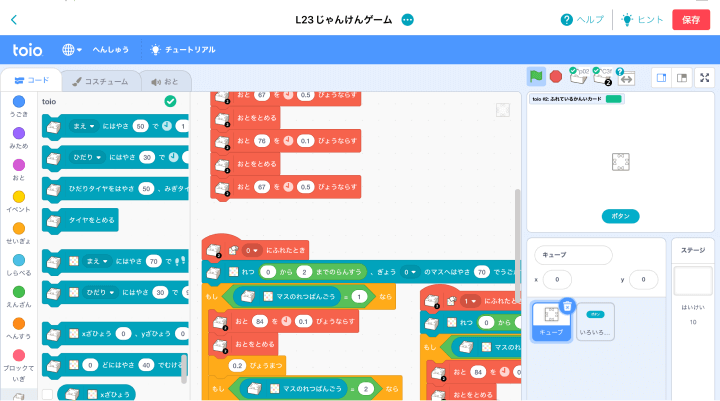
Task: Click the speed 50 field in まえ block
Action: tap(141, 126)
